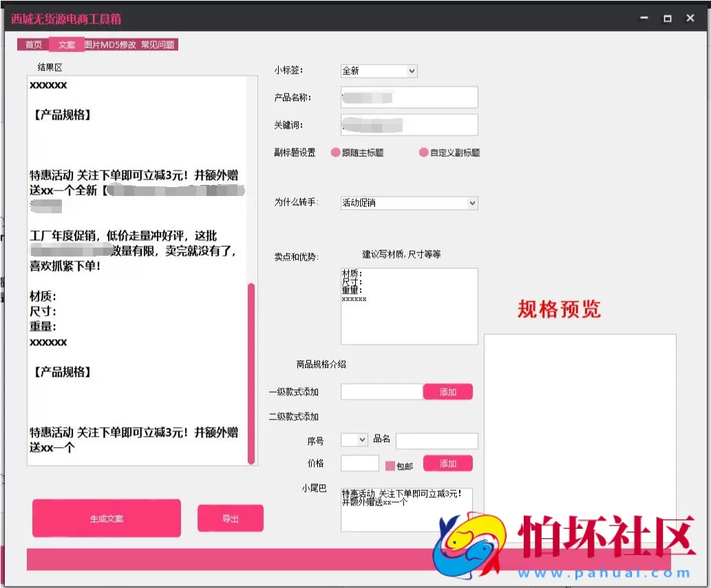The width and height of the screenshot is (711, 588).
Task: Click 添加 next to the 价格 field
Action: pyautogui.click(x=448, y=464)
